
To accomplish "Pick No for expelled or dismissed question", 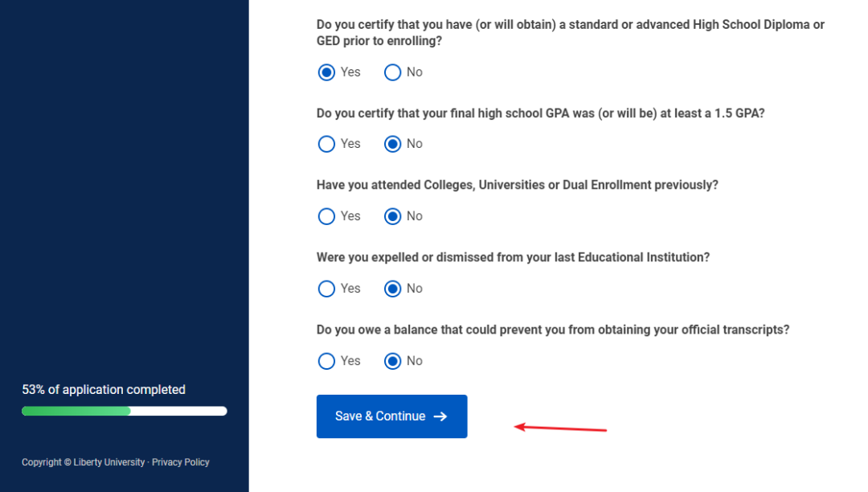I will tap(392, 289).
